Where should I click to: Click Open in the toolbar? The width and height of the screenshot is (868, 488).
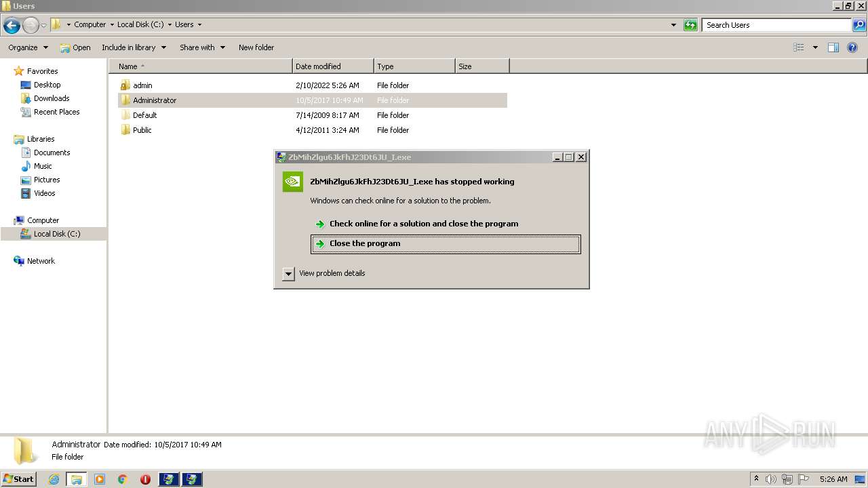pyautogui.click(x=75, y=47)
